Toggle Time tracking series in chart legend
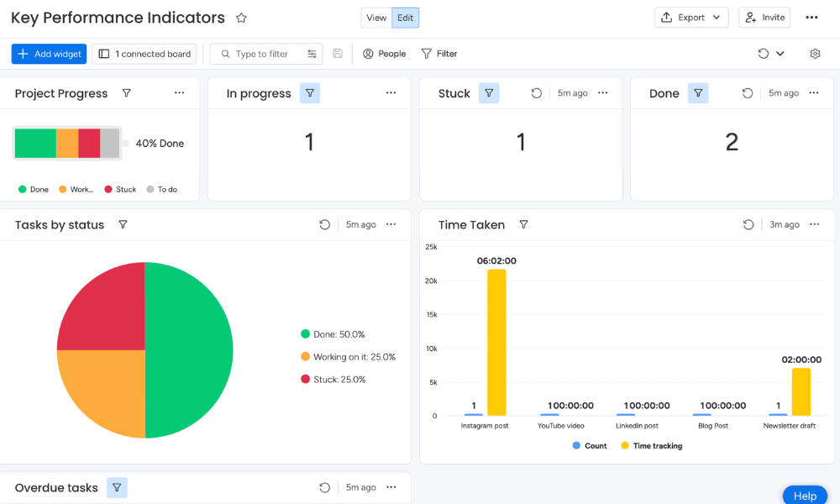 tap(651, 446)
